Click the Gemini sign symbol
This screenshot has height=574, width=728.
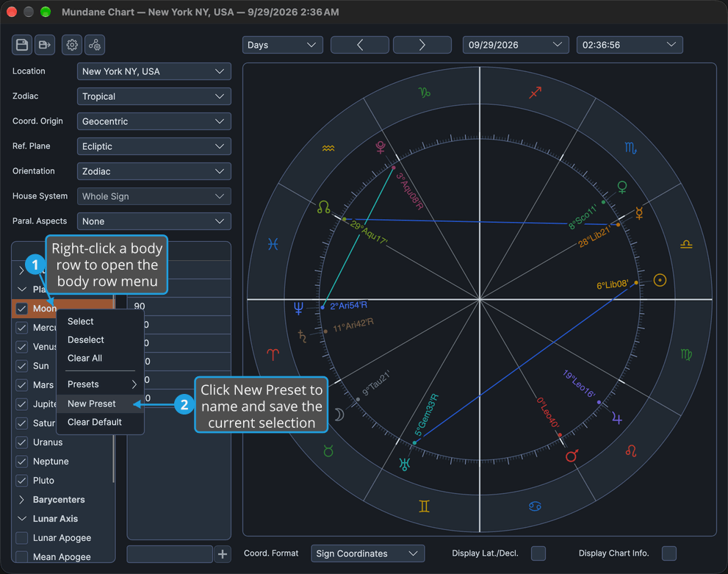coord(425,506)
